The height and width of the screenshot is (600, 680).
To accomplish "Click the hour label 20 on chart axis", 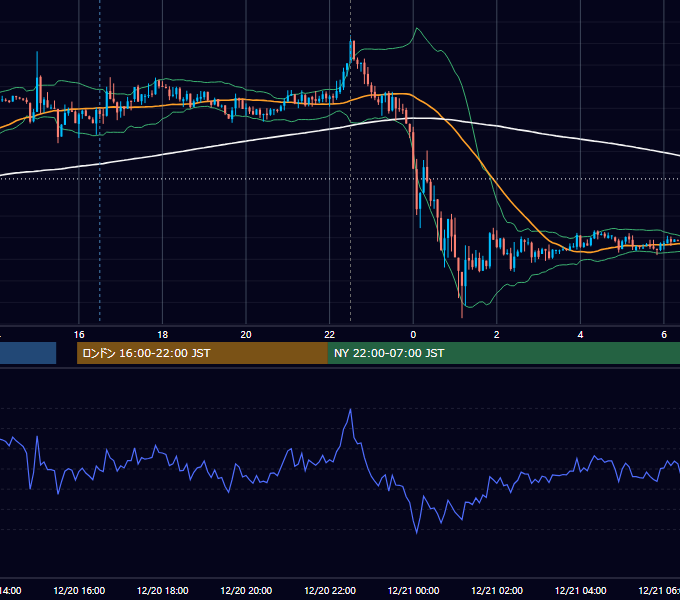I will 246,335.
